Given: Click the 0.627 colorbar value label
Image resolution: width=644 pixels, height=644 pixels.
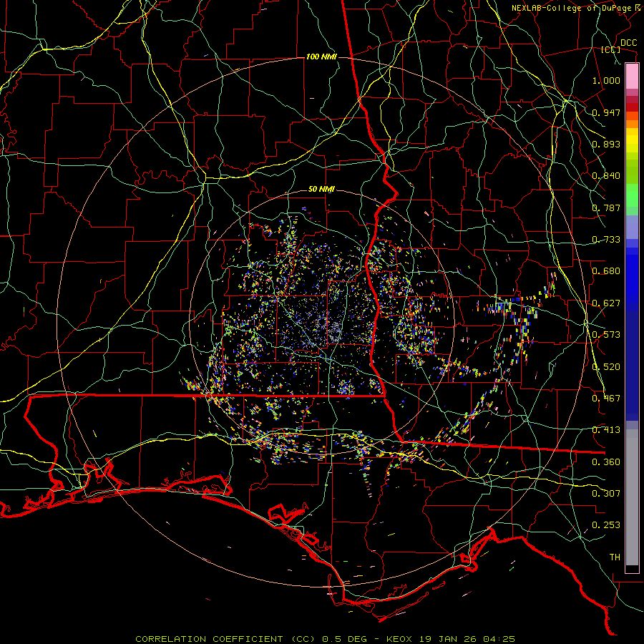Looking at the screenshot, I should (x=606, y=303).
